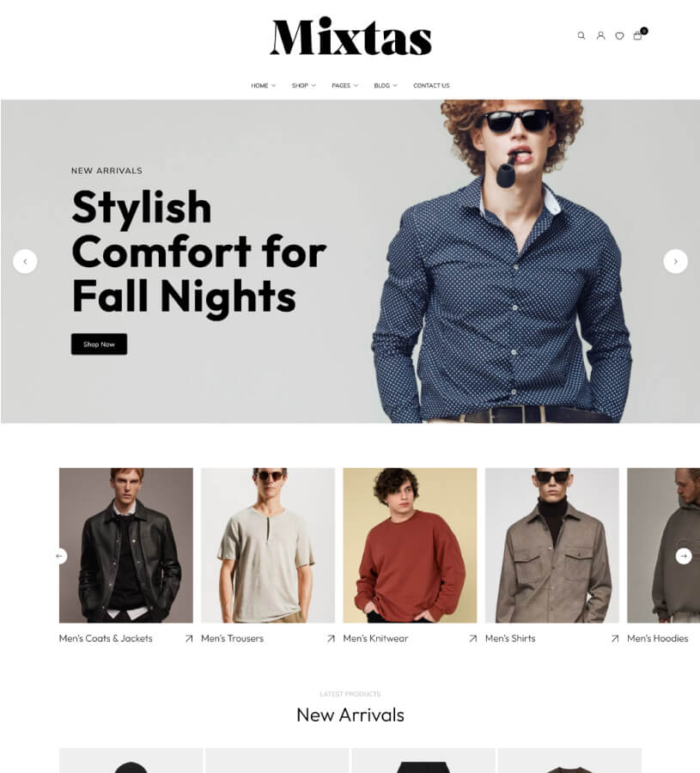Open the shopping bag cart icon
The height and width of the screenshot is (773, 700).
(x=638, y=35)
